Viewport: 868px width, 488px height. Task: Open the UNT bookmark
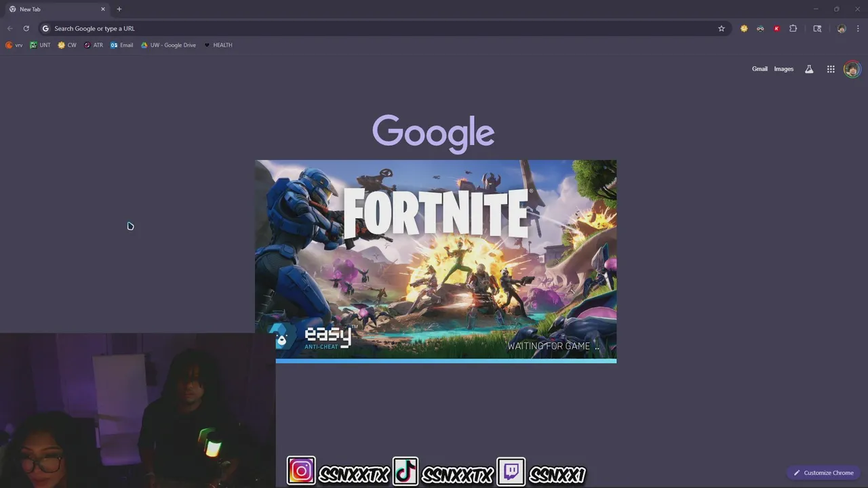(x=40, y=45)
